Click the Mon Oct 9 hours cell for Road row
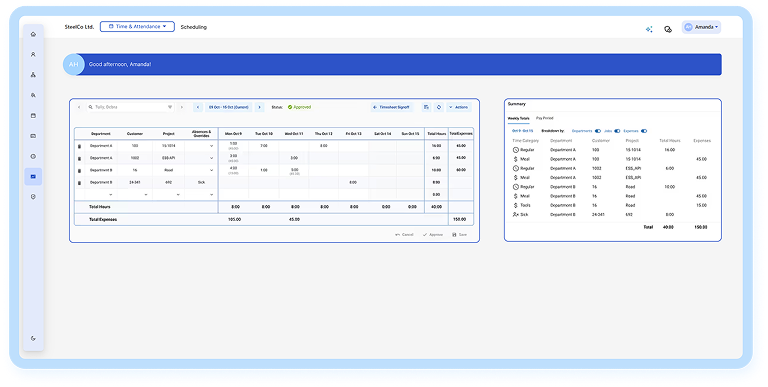The image size is (768, 387). (234, 170)
